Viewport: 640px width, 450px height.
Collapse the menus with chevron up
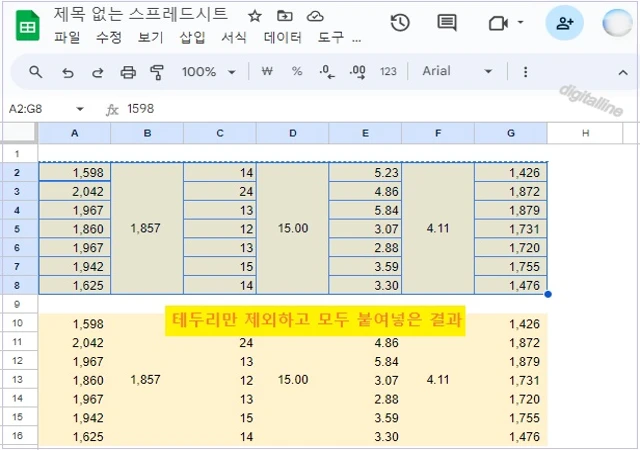click(622, 73)
